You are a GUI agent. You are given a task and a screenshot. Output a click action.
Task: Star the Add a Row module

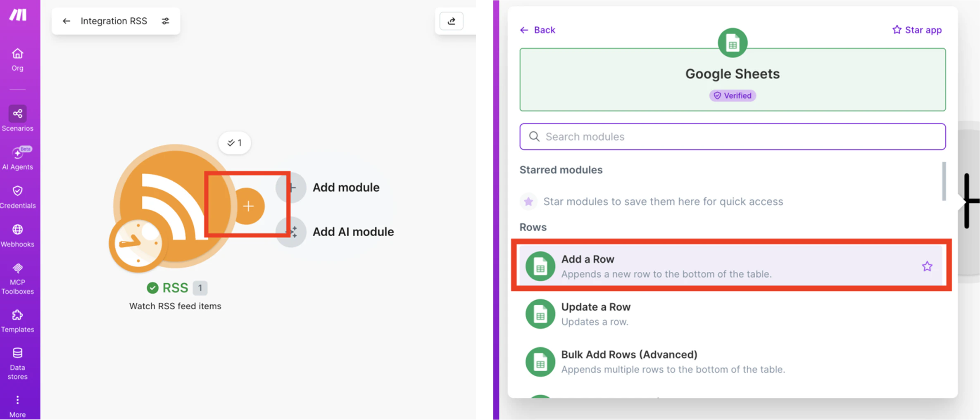[x=927, y=266]
